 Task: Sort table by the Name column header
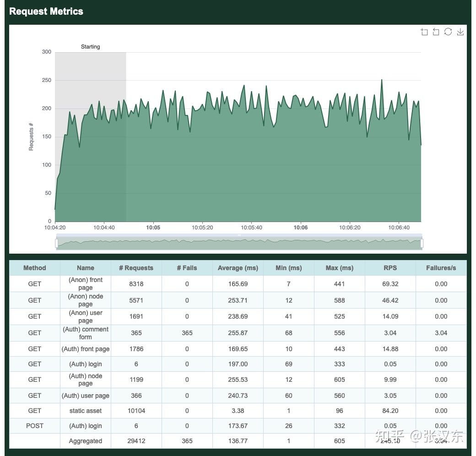point(86,268)
